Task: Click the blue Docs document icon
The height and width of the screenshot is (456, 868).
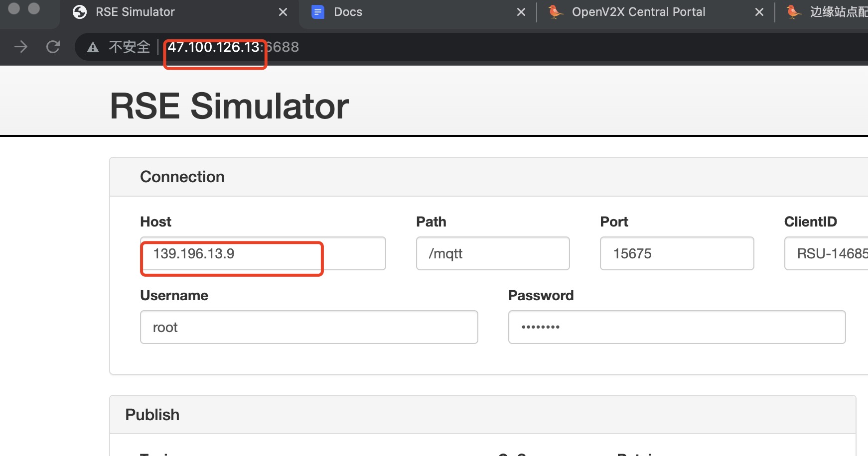Action: point(318,11)
